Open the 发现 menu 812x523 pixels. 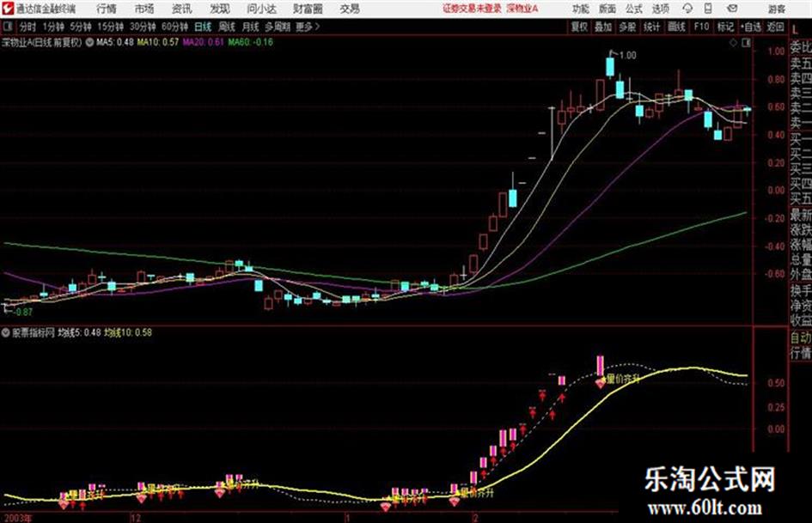point(220,9)
